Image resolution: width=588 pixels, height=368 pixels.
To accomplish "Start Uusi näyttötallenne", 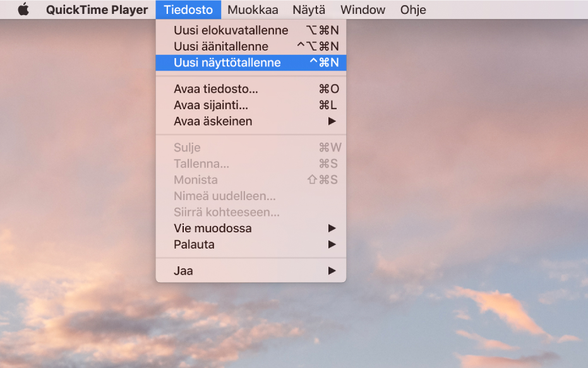I will (x=251, y=62).
